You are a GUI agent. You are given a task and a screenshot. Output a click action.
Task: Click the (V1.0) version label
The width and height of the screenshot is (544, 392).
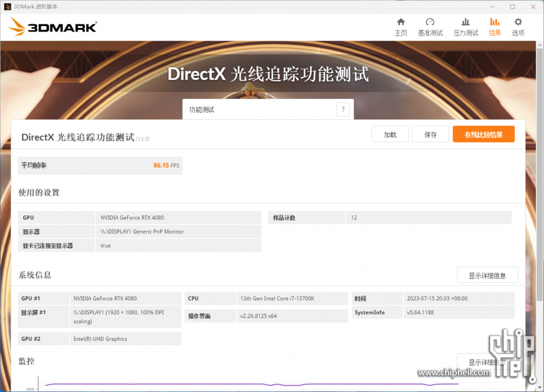[143, 139]
